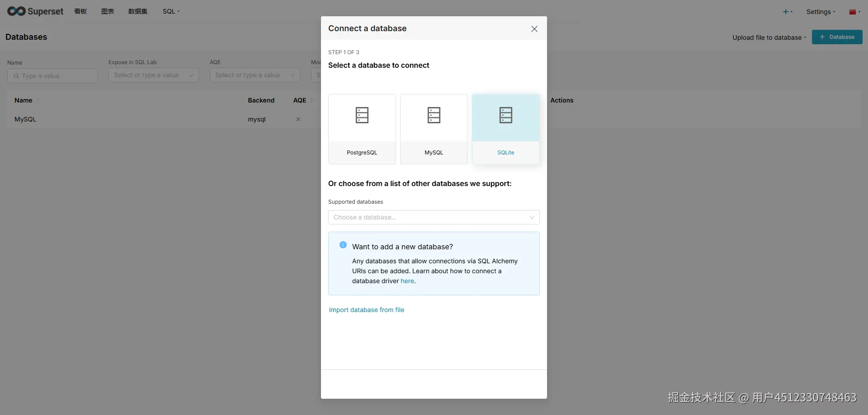Click the blue info icon in notice
The height and width of the screenshot is (415, 868).
[343, 245]
